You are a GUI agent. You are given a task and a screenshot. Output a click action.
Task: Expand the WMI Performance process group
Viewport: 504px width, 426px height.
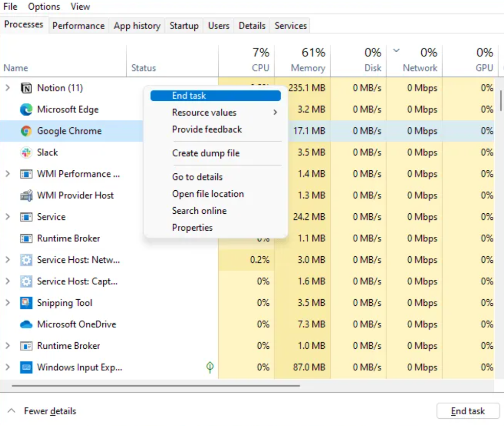8,174
